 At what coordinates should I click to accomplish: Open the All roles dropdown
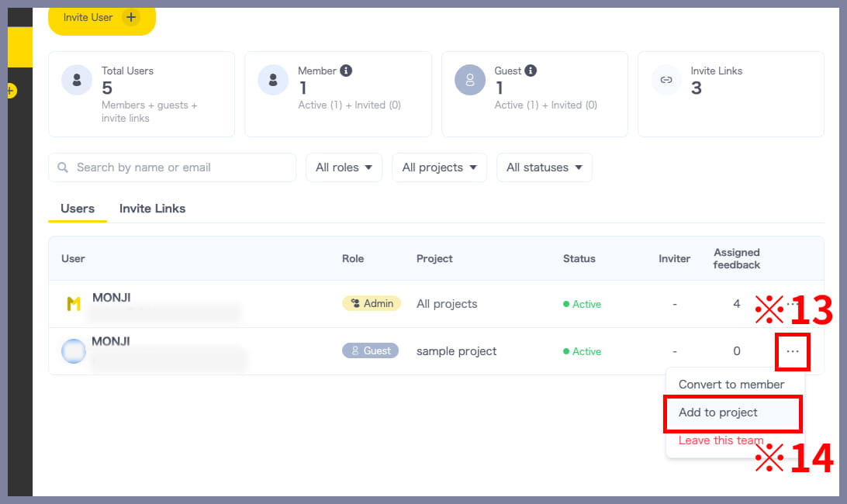tap(344, 167)
